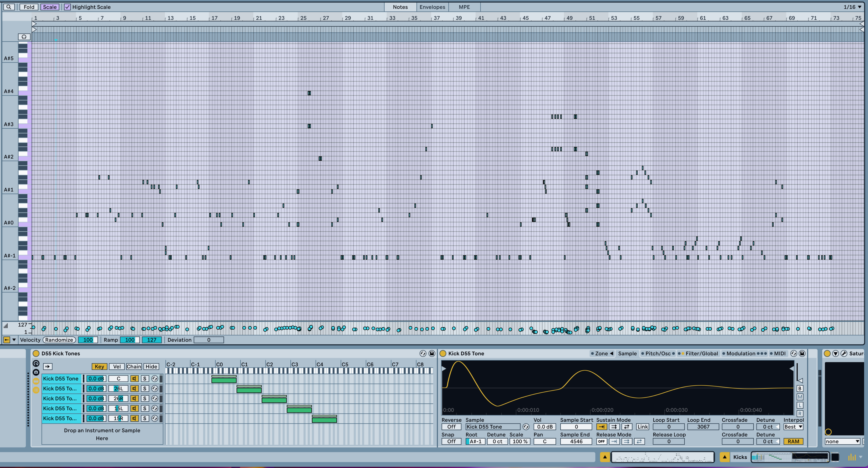Set release mode to no-loop arrow

tap(614, 442)
